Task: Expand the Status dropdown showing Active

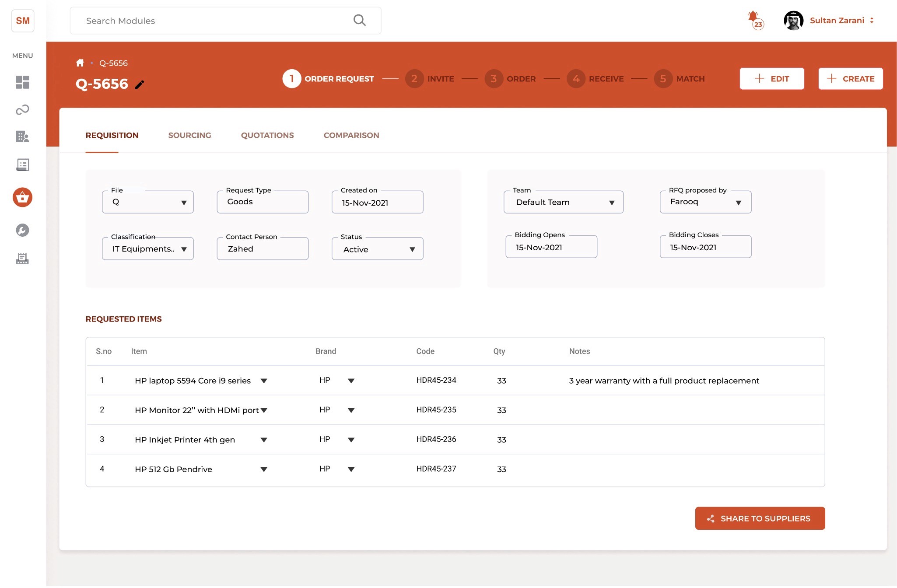Action: pos(377,249)
